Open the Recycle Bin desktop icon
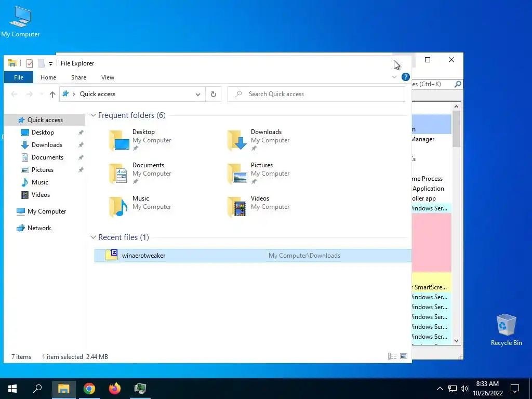Viewport: 532px width, 399px height. tap(506, 329)
